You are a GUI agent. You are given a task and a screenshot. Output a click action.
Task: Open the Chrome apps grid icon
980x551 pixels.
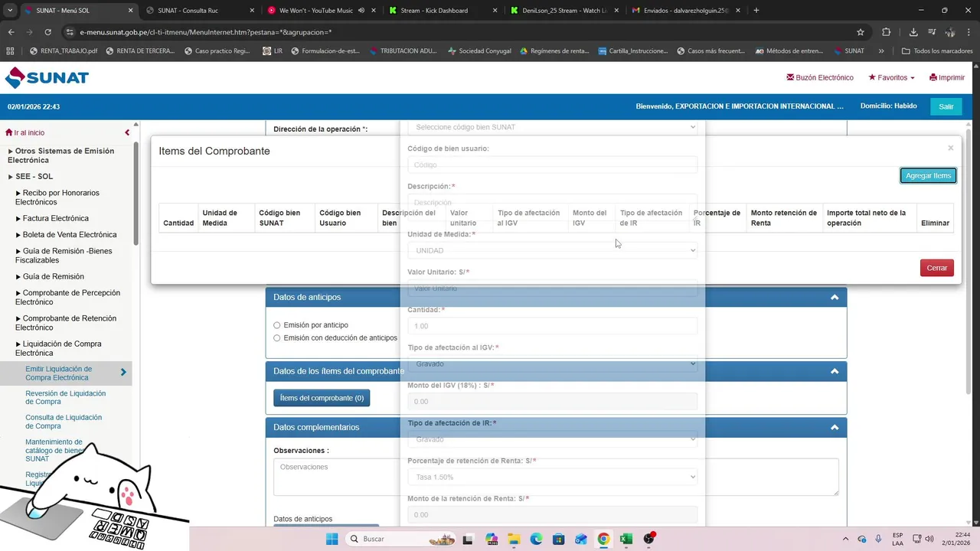click(x=10, y=51)
